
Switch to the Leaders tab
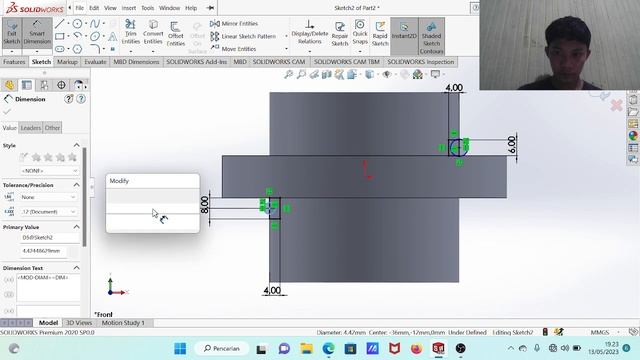pyautogui.click(x=31, y=128)
